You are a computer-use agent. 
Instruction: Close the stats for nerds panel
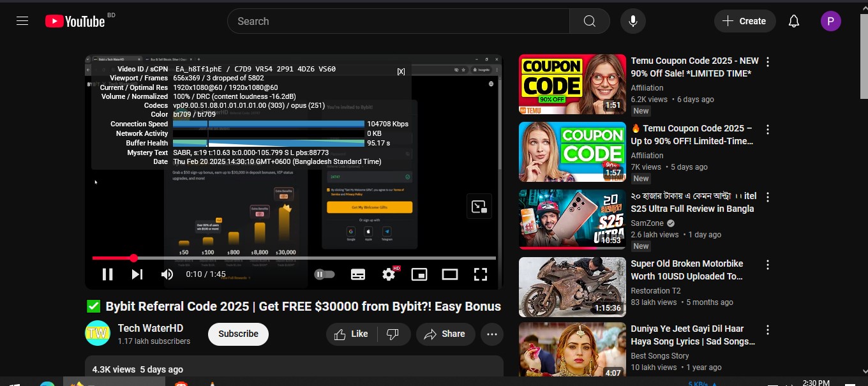(401, 71)
